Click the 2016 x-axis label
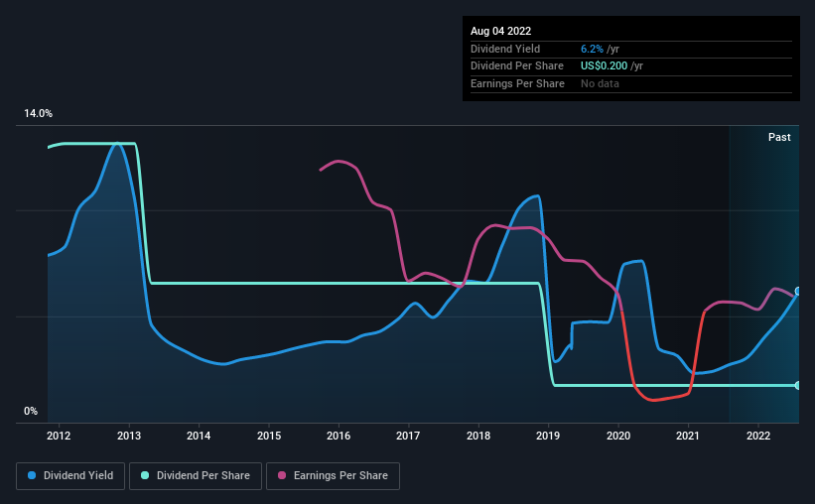This screenshot has width=815, height=504. (339, 436)
